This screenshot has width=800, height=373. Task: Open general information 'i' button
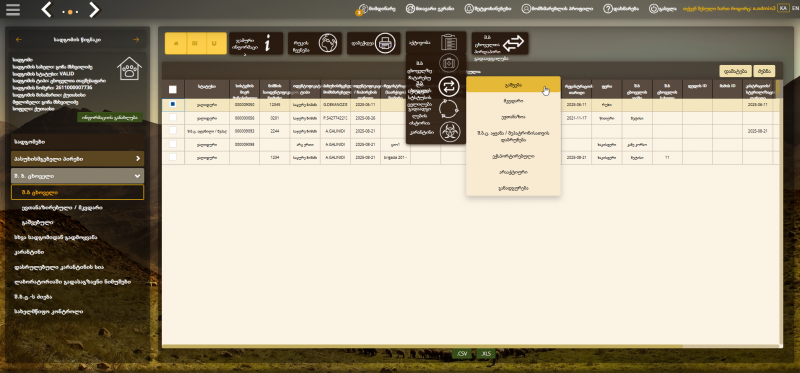256,43
